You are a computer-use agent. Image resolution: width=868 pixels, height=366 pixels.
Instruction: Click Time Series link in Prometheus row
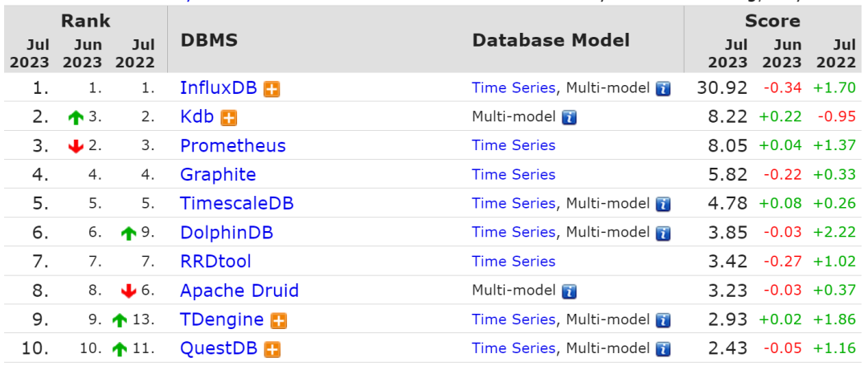coord(514,145)
